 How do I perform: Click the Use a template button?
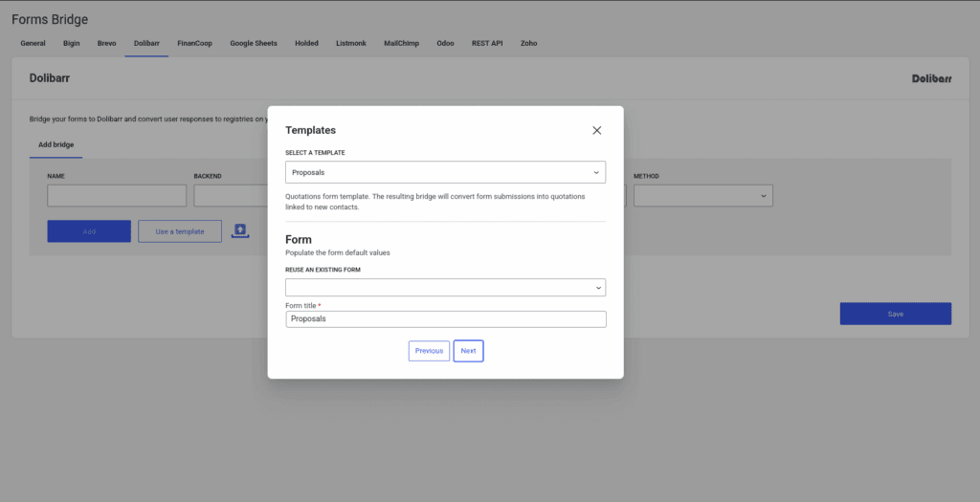(180, 231)
